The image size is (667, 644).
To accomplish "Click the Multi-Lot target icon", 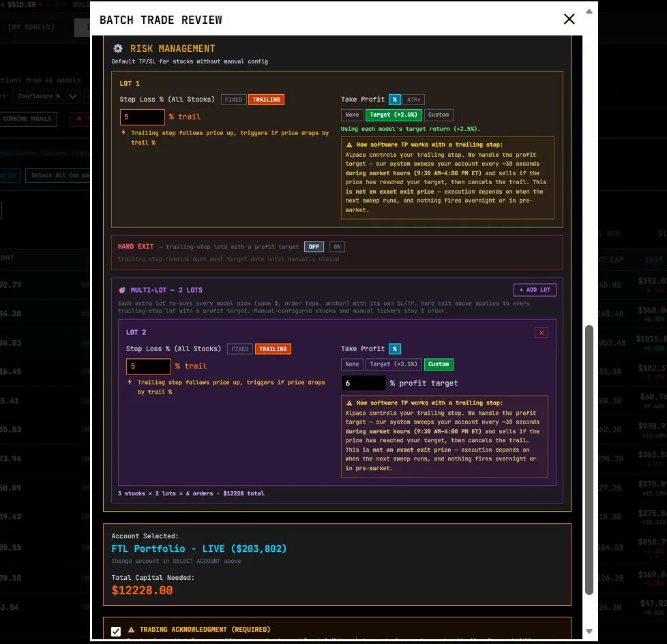I will [x=122, y=291].
